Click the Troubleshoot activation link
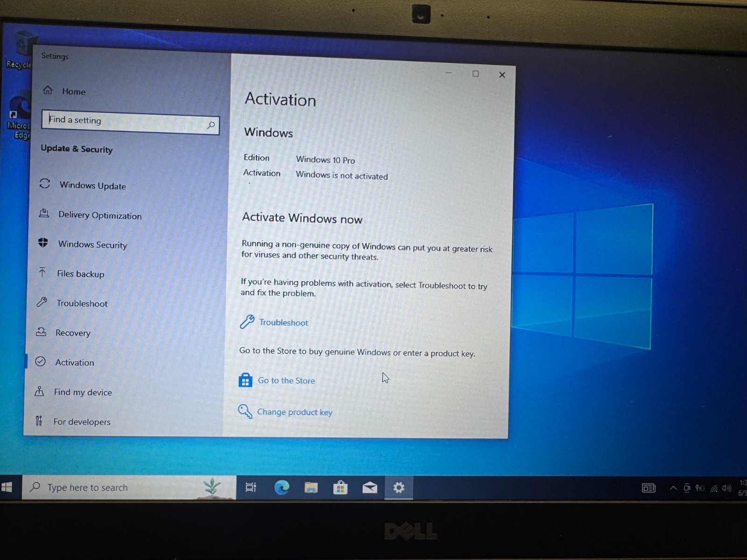Image resolution: width=747 pixels, height=560 pixels. click(x=283, y=322)
